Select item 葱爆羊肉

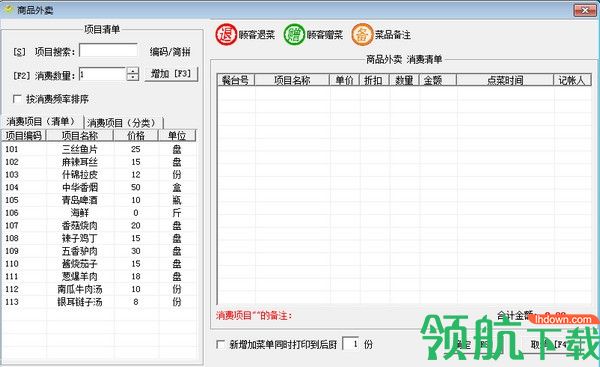pyautogui.click(x=80, y=276)
